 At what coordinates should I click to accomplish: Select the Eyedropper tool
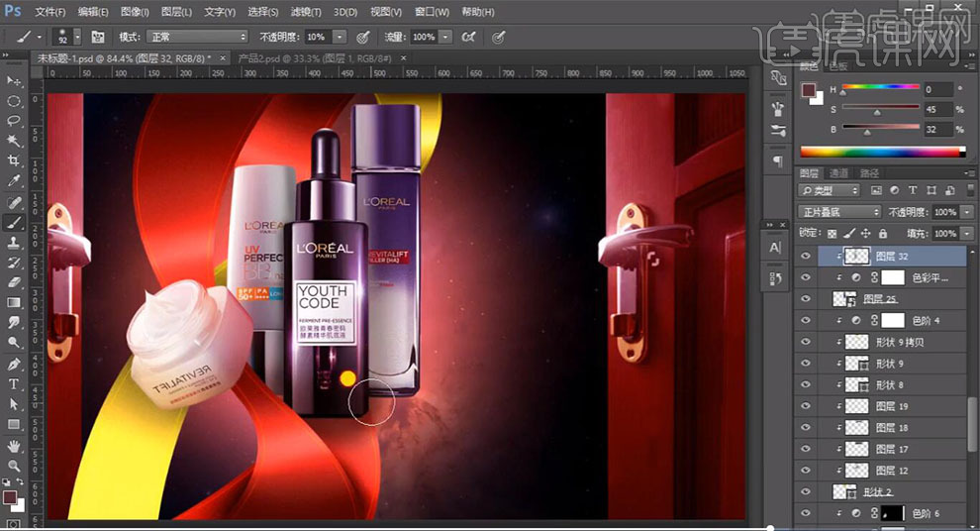13,181
